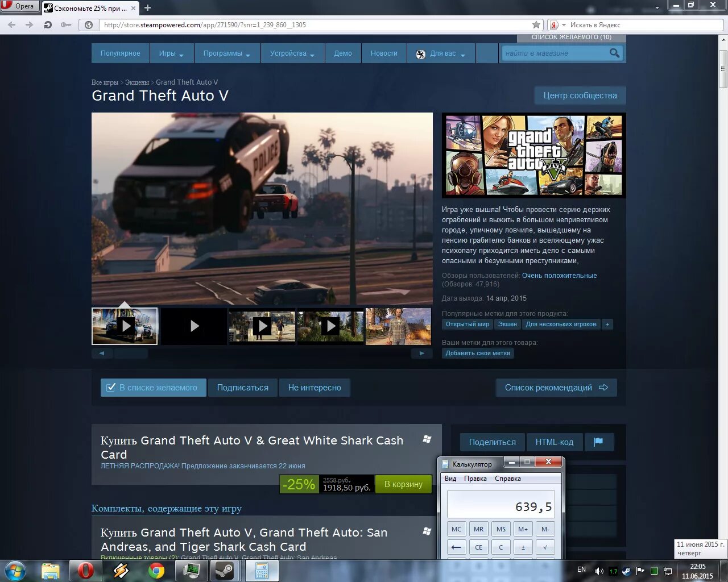This screenshot has height=582, width=728.
Task: Click the volume speaker tray icon
Action: pos(599,571)
